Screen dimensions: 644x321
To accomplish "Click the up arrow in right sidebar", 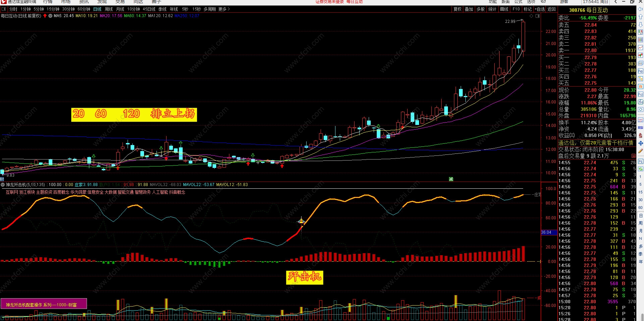I will click(641, 17).
